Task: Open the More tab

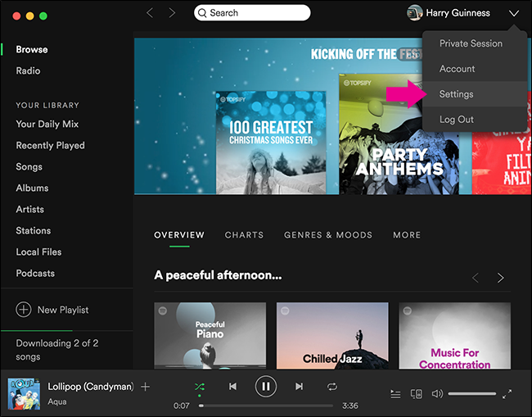Action: (x=407, y=235)
